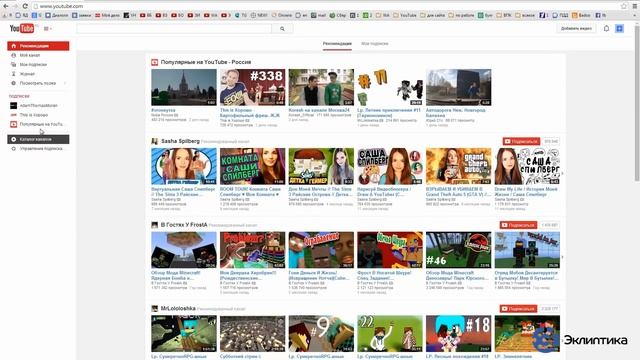Click the gear icon beside Управление подписками
Viewport: 640px width, 360px height.
[13, 149]
